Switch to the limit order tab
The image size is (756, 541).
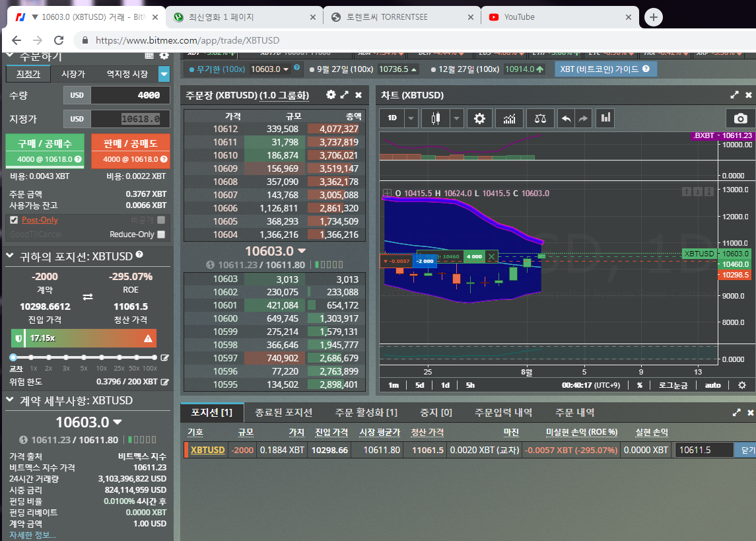pyautogui.click(x=28, y=74)
